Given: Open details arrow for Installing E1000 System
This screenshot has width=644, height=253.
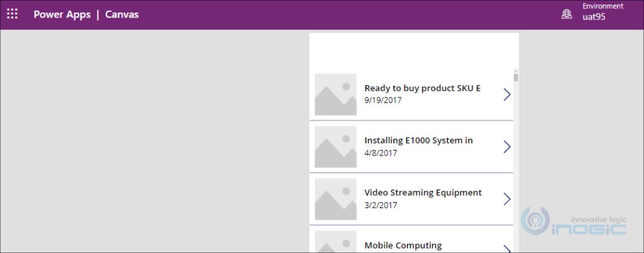Looking at the screenshot, I should tap(508, 147).
